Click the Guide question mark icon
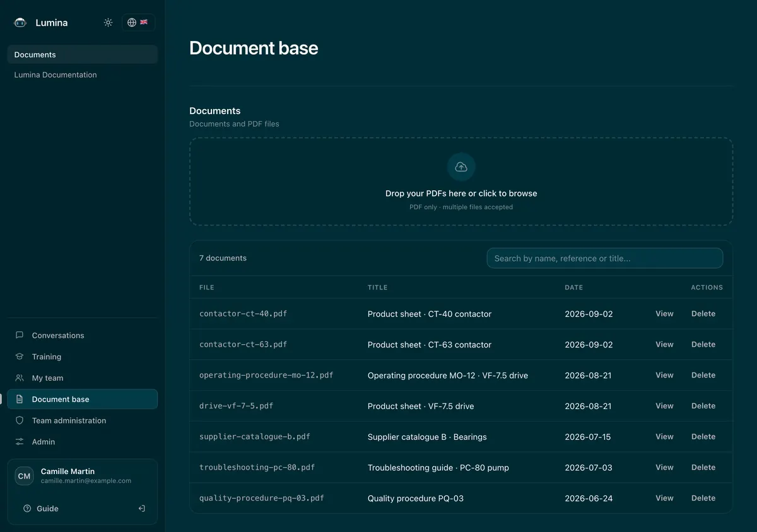Image resolution: width=757 pixels, height=532 pixels. tap(27, 509)
